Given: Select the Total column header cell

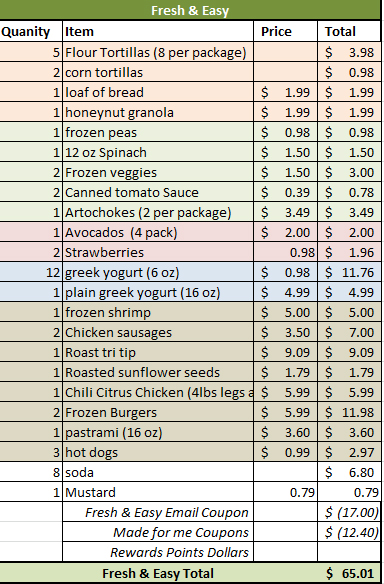Looking at the screenshot, I should [349, 31].
